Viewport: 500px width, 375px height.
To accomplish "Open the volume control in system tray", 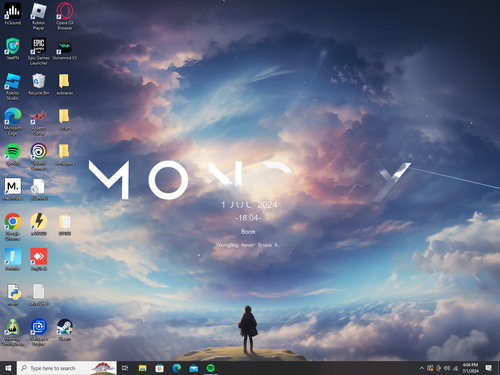I will pos(447,368).
